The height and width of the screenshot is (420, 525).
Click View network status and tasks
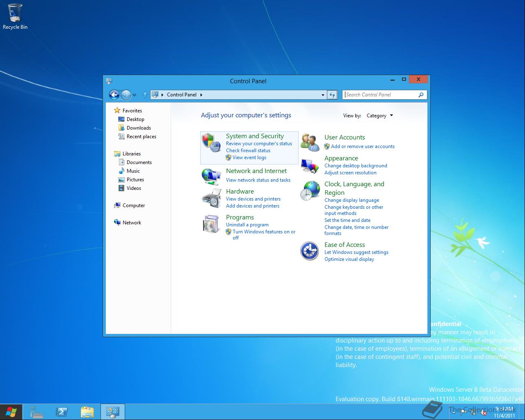(258, 180)
